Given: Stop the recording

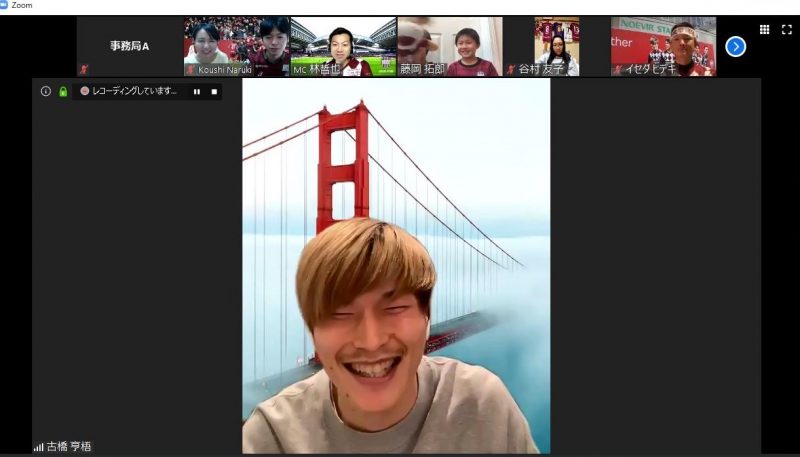Looking at the screenshot, I should tap(213, 91).
